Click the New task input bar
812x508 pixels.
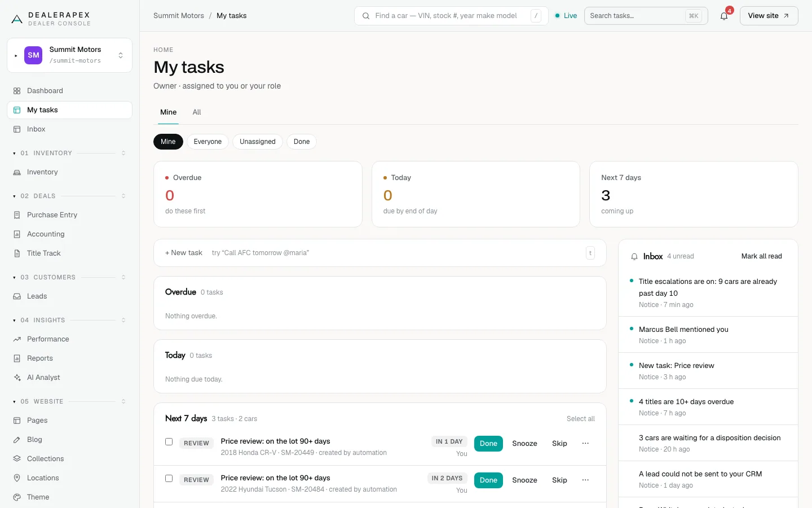[x=380, y=253]
